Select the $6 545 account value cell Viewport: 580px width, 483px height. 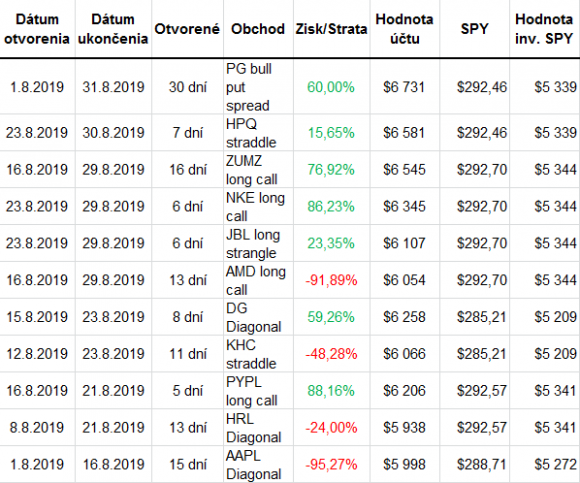pyautogui.click(x=405, y=169)
